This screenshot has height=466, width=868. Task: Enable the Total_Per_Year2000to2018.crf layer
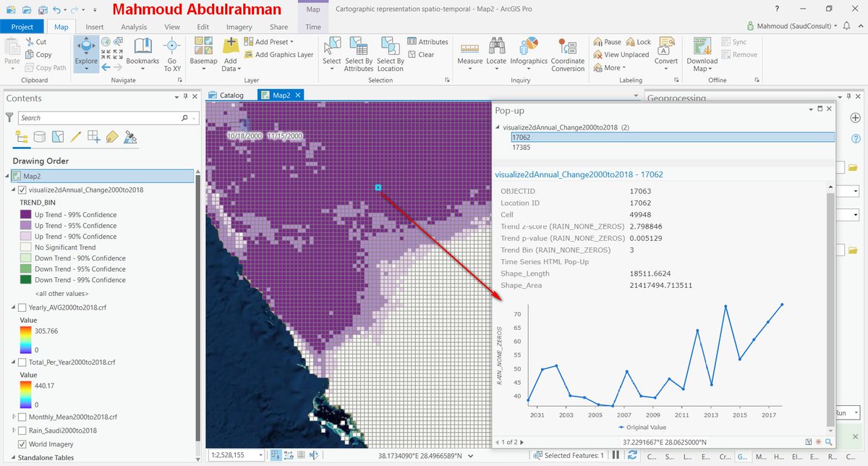[x=22, y=362]
